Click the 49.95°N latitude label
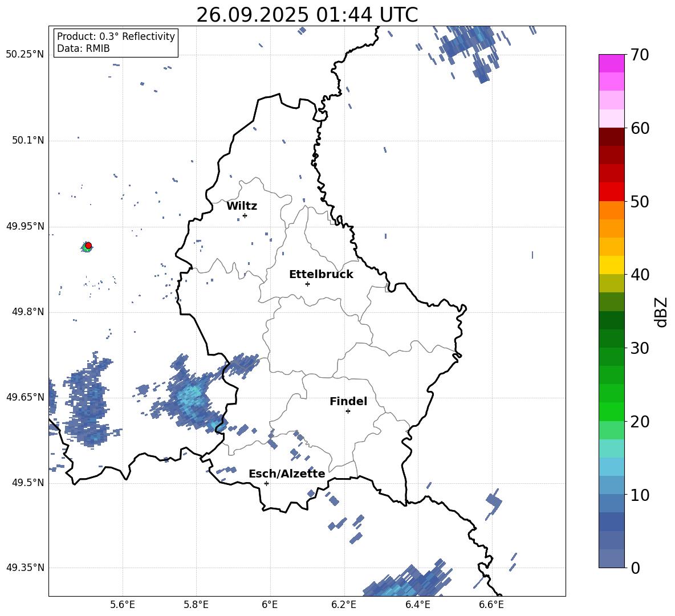 click(x=25, y=226)
